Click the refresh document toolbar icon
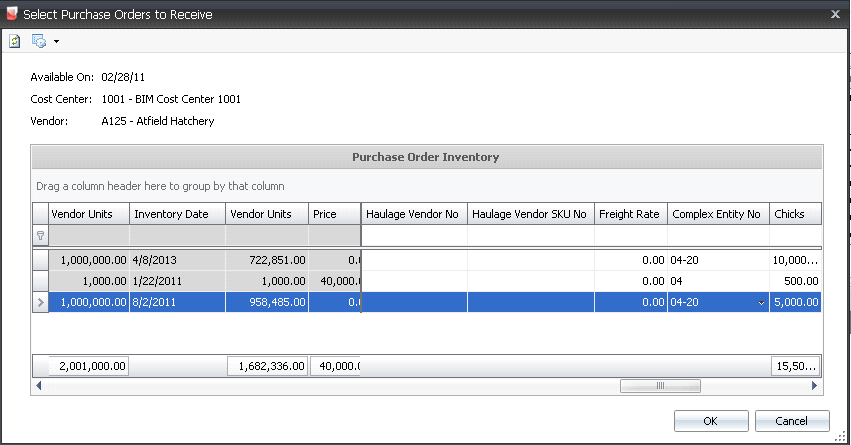 (x=15, y=41)
